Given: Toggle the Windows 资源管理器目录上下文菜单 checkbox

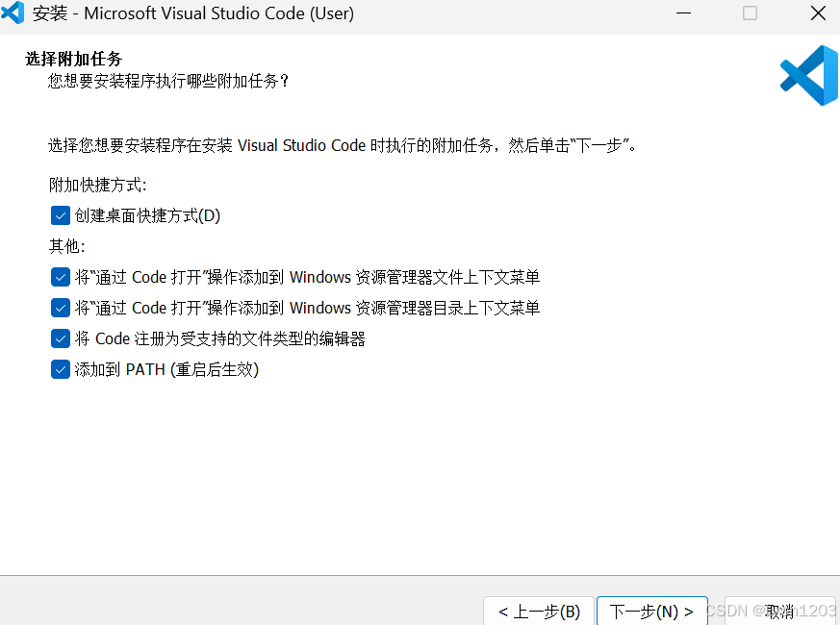Looking at the screenshot, I should click(61, 308).
